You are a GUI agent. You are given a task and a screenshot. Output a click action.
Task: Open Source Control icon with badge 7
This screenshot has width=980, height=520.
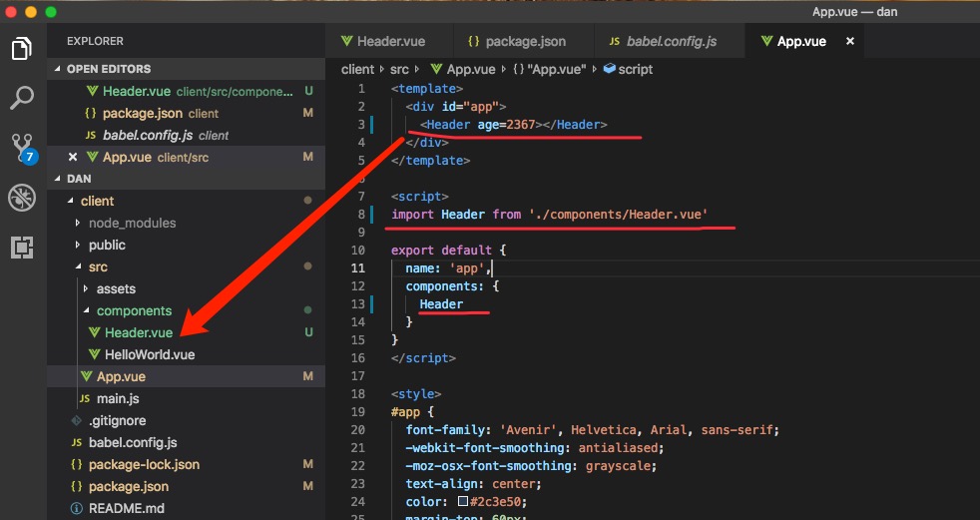(x=24, y=149)
